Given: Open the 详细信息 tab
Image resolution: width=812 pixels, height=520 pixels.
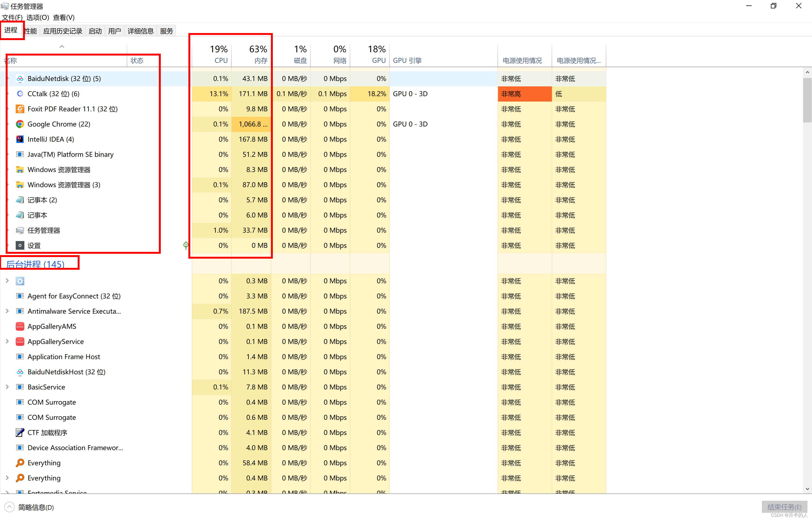Looking at the screenshot, I should [x=140, y=31].
